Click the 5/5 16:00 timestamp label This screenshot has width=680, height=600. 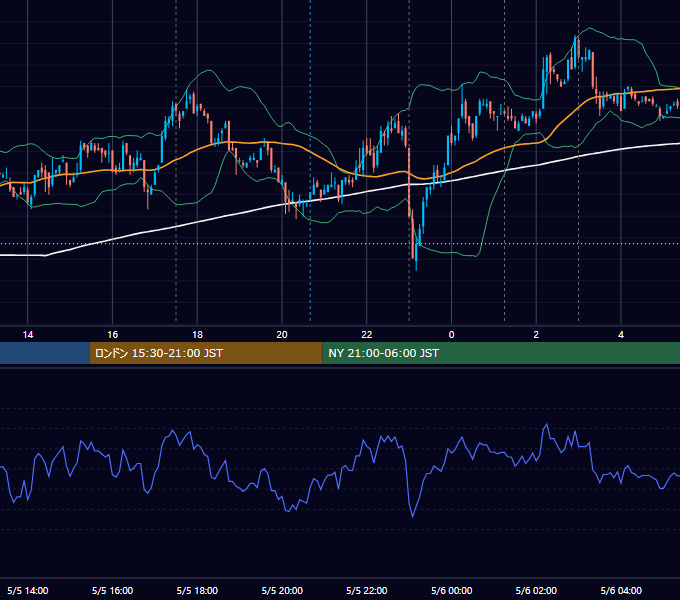pos(112,590)
